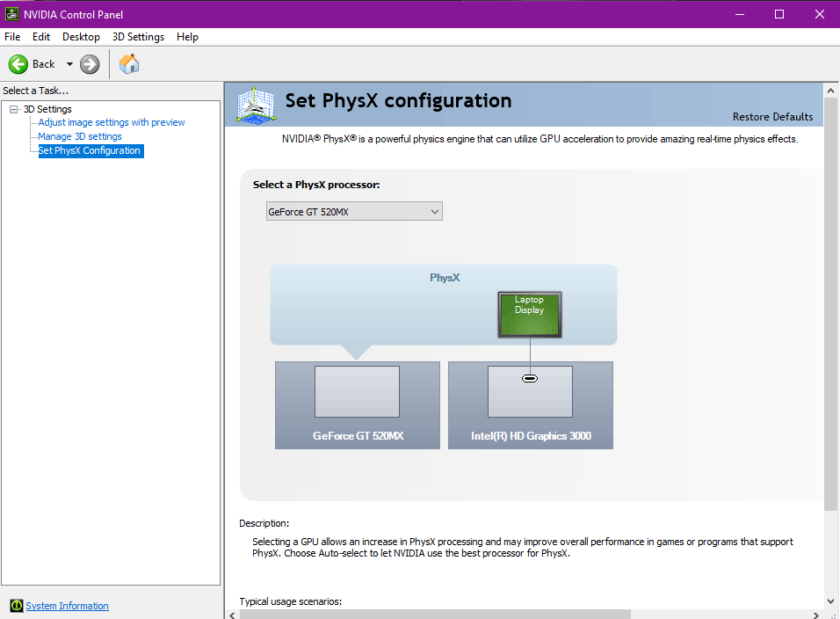Click the vertical scrollbar thumb
The height and width of the screenshot is (619, 840).
tap(830, 304)
